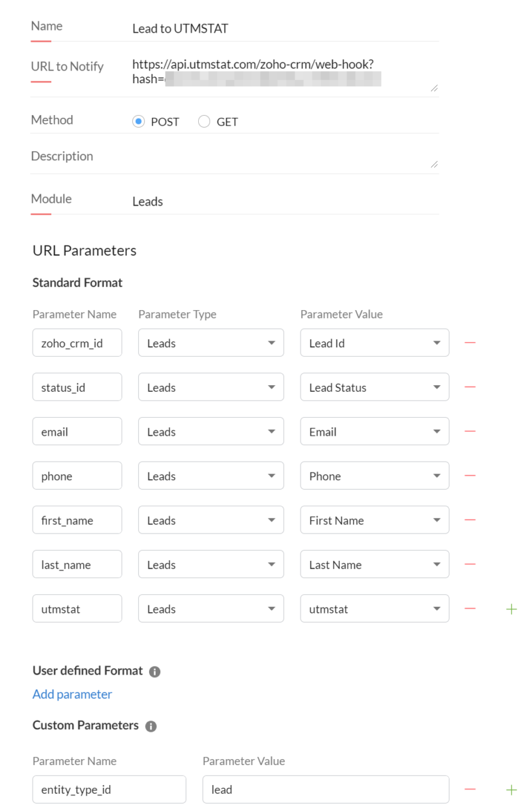Select the GET method radio button
The image size is (532, 811).
coord(204,122)
